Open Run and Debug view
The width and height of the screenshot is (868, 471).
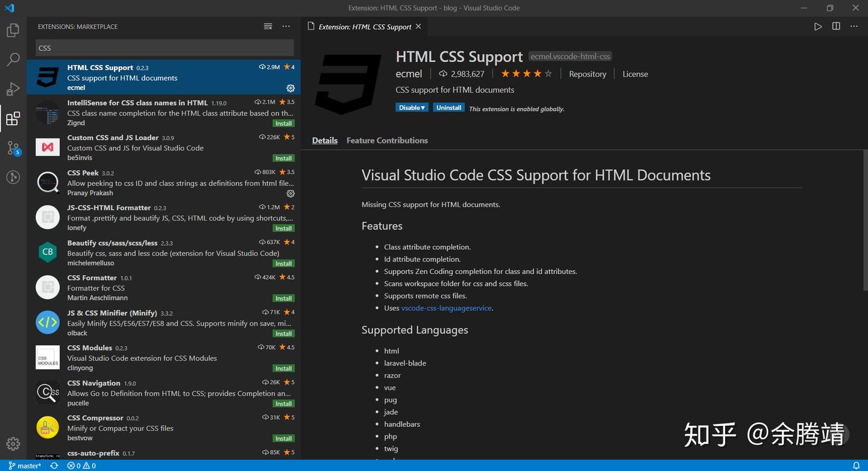tap(13, 89)
